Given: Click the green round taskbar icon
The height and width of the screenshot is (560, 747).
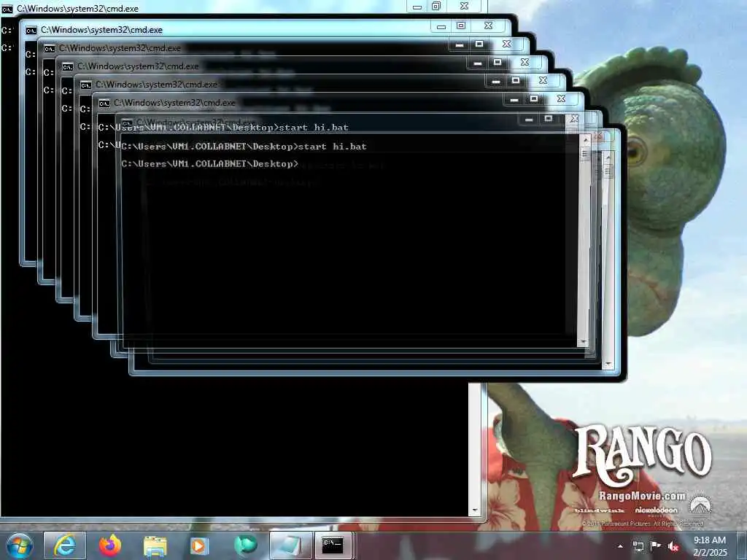Looking at the screenshot, I should click(x=245, y=545).
